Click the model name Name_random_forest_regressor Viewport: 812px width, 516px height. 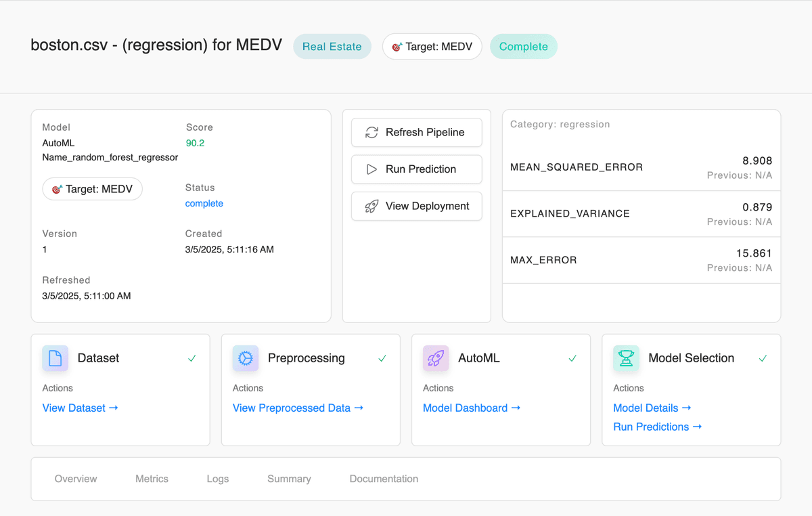pyautogui.click(x=110, y=157)
